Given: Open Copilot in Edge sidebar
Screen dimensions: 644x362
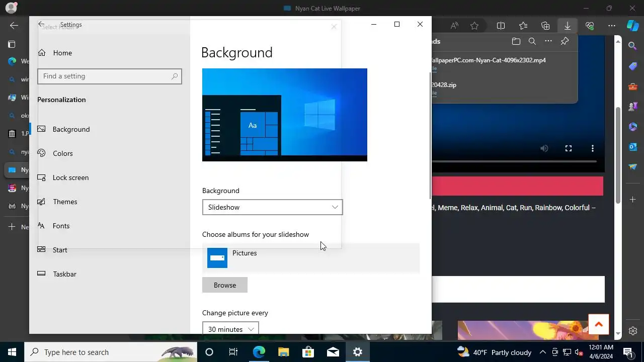Looking at the screenshot, I should (633, 26).
